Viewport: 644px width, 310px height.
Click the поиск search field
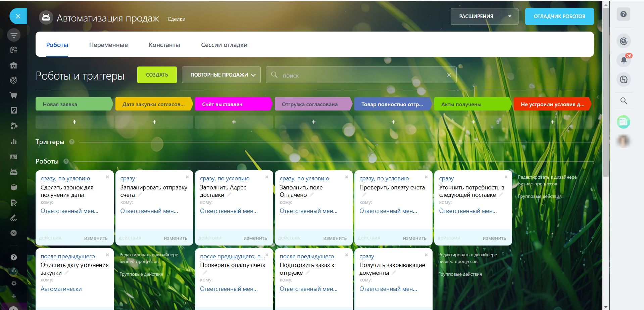(361, 75)
